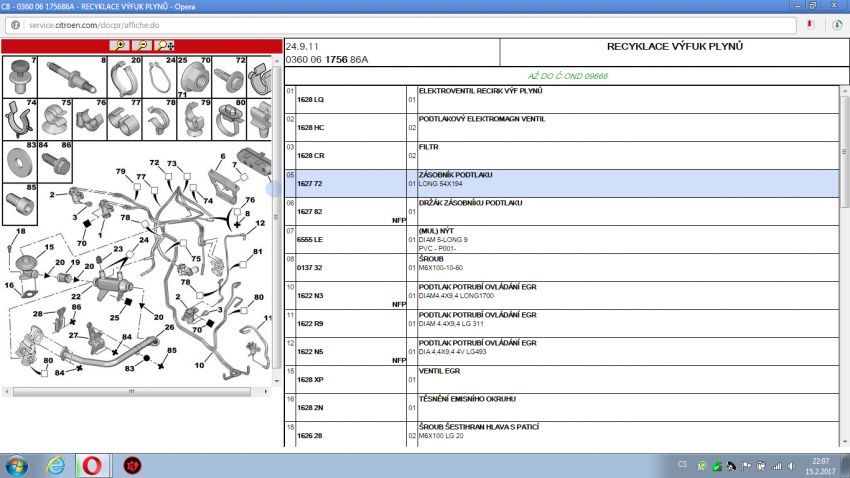Select the FILTR row description
This screenshot has height=478, width=850.
tap(428, 147)
